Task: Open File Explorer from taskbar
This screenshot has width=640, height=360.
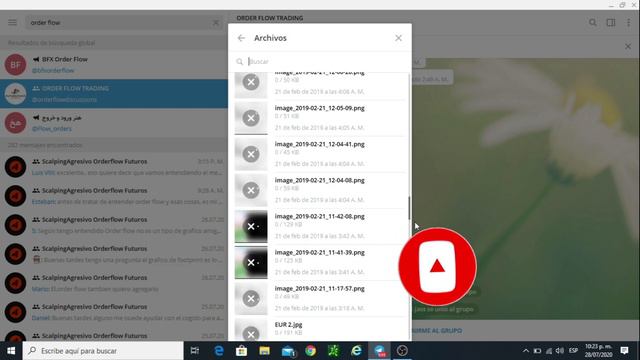Action: (x=264, y=351)
